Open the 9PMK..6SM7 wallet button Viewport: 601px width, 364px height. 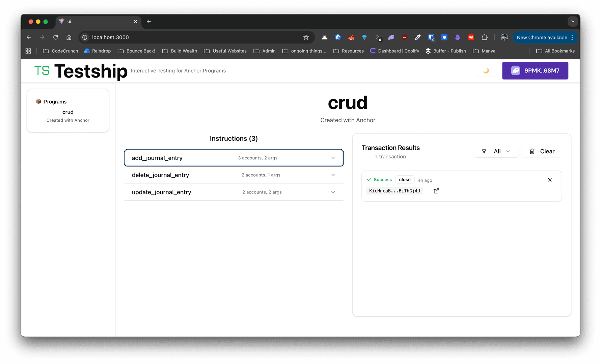(535, 70)
